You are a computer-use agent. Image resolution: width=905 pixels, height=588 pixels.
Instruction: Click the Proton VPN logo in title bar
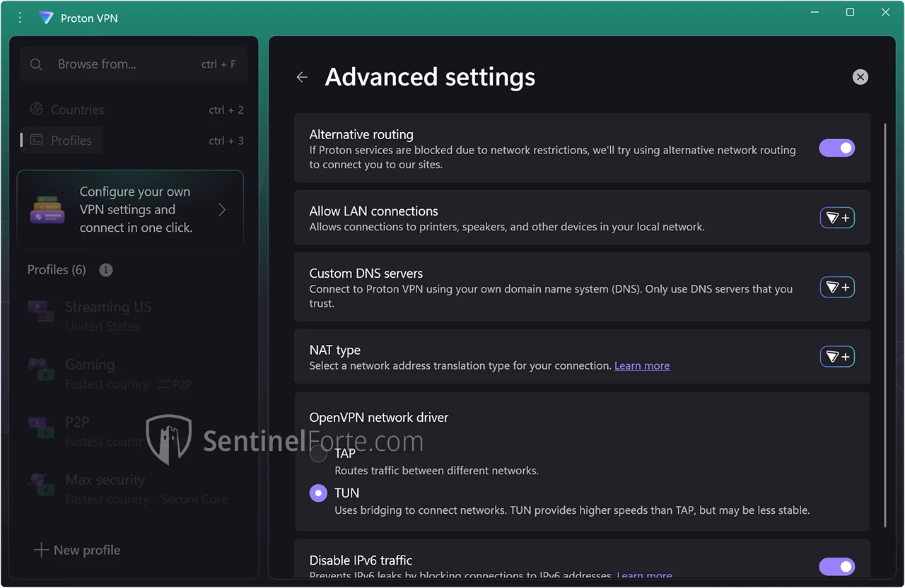(46, 18)
